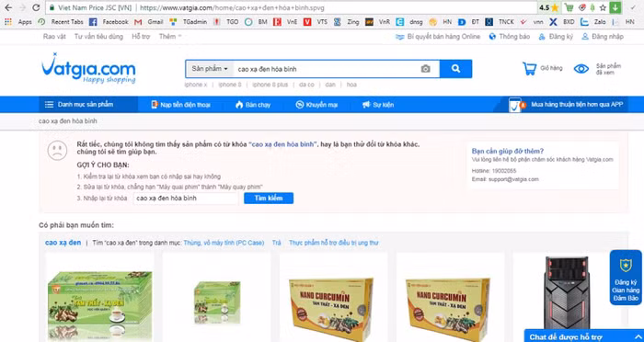The image size is (644, 342).
Task: Open the TGO bookmark
Action: tap(226, 22)
